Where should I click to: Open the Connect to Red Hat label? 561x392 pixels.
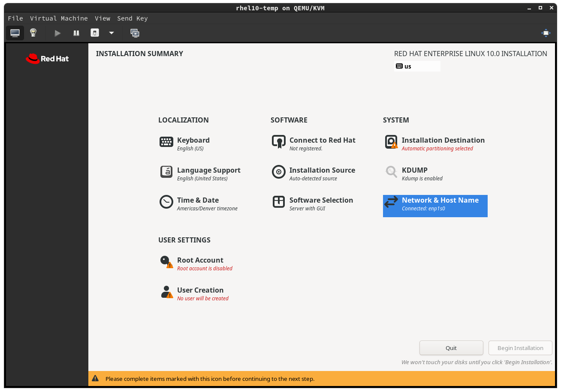coord(323,140)
